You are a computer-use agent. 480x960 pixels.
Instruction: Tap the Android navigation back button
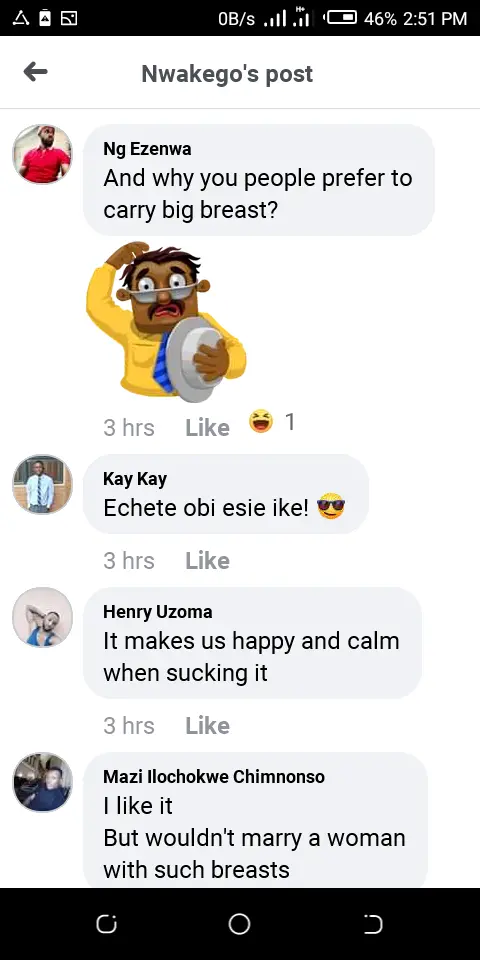(373, 924)
